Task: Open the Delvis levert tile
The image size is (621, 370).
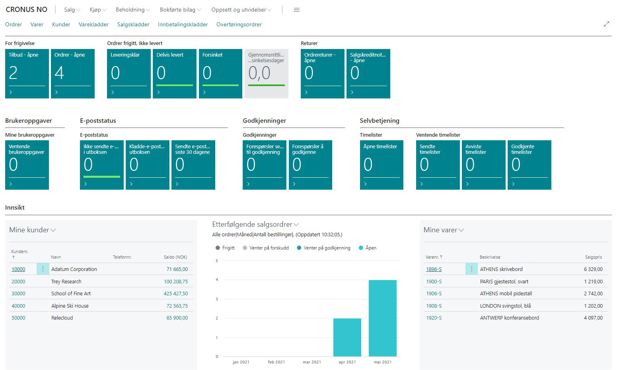Action: click(x=175, y=74)
